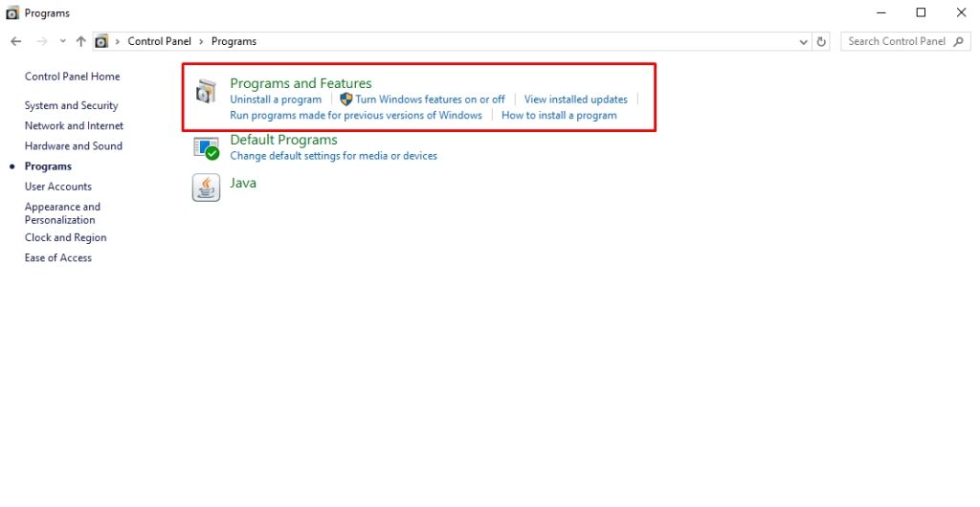Click Change default settings for media or devices

click(x=334, y=156)
